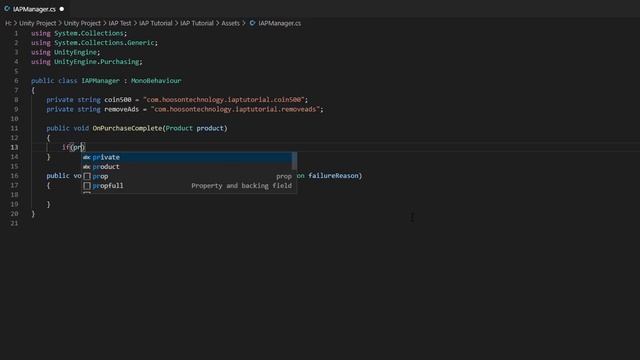Click the coin500 product ID string
Screen dimensions: 640x360
[224, 100]
